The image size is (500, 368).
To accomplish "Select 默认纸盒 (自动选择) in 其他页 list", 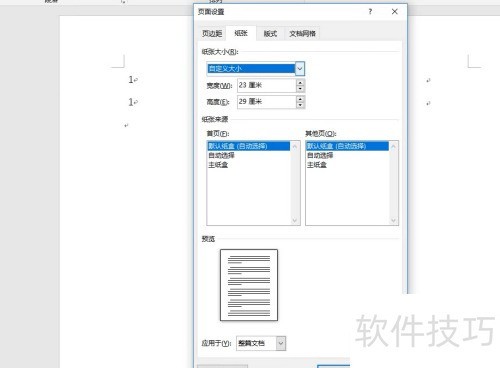I will click(x=347, y=146).
